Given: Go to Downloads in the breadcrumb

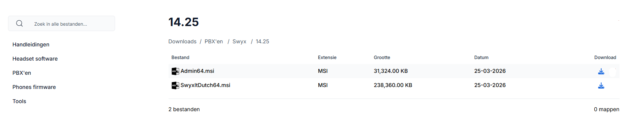Looking at the screenshot, I should click(x=182, y=41).
